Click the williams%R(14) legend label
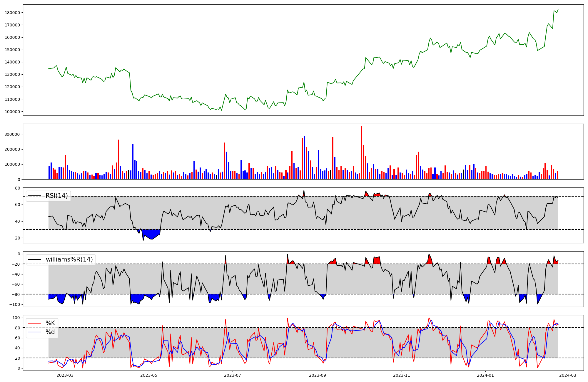Viewport: 588px width, 382px height. pos(69,259)
